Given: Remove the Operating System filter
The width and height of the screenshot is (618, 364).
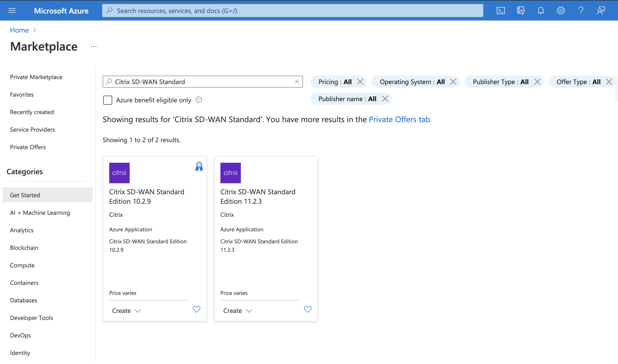Looking at the screenshot, I should click(x=453, y=82).
